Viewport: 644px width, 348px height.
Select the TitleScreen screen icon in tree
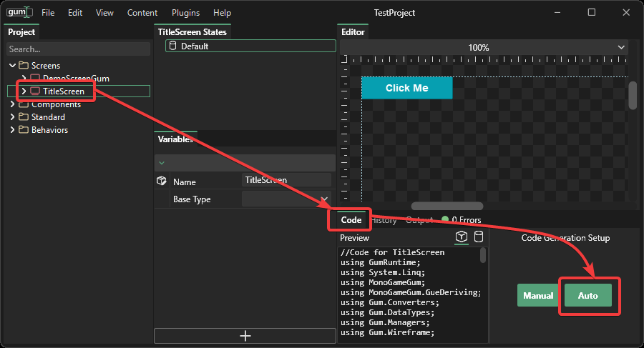[35, 91]
